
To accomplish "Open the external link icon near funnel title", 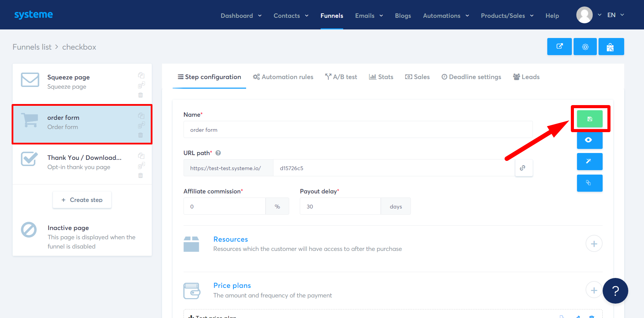I will [559, 47].
